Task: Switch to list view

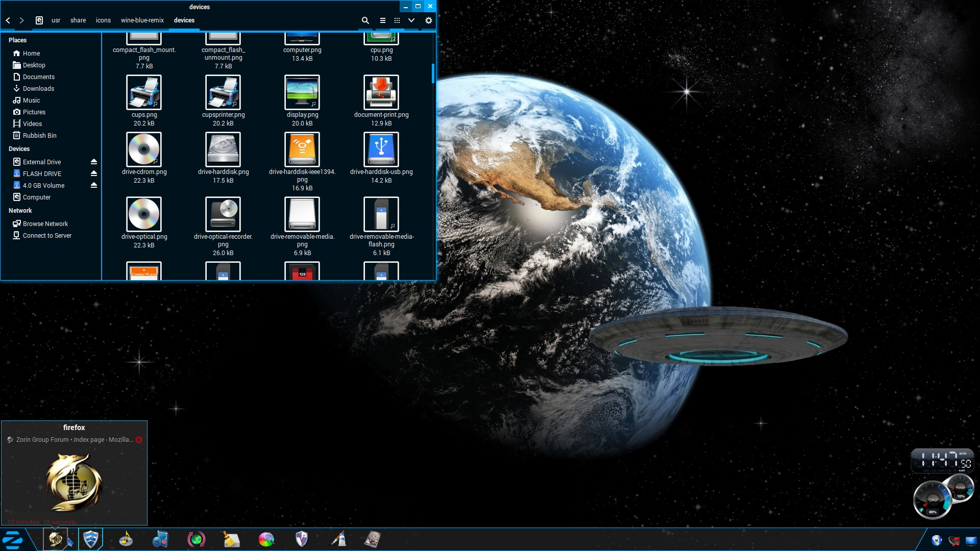Action: pyautogui.click(x=382, y=20)
